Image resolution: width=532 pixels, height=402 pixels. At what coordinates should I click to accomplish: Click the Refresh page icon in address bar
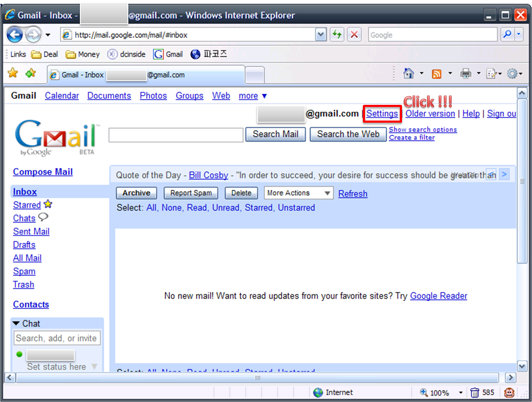(337, 35)
